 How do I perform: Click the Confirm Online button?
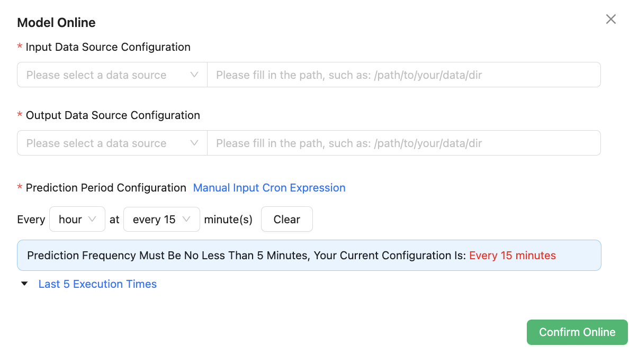[577, 332]
